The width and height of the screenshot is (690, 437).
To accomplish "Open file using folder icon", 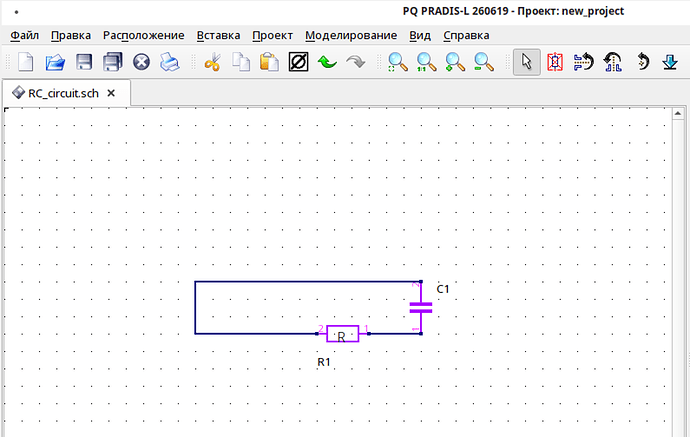I will (x=55, y=62).
